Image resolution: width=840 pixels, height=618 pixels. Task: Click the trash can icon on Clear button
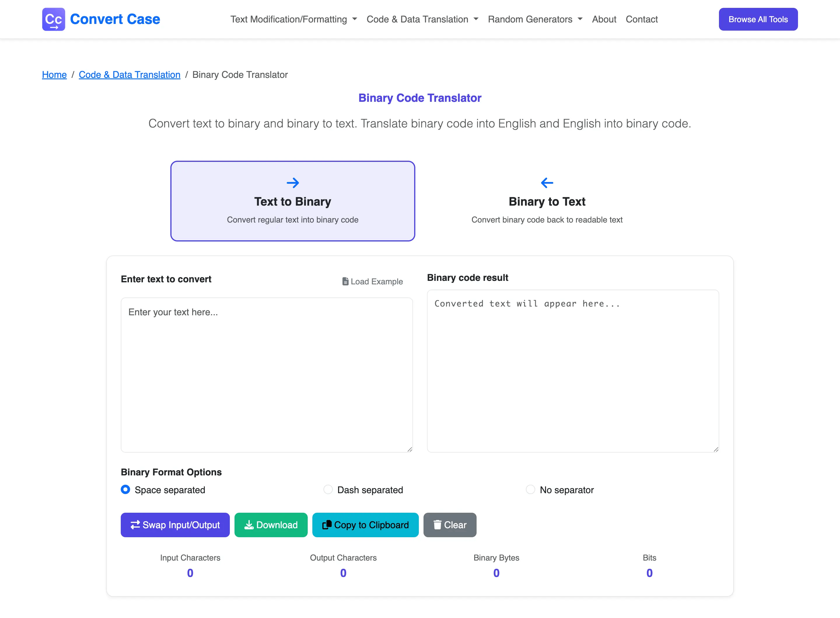click(x=437, y=524)
